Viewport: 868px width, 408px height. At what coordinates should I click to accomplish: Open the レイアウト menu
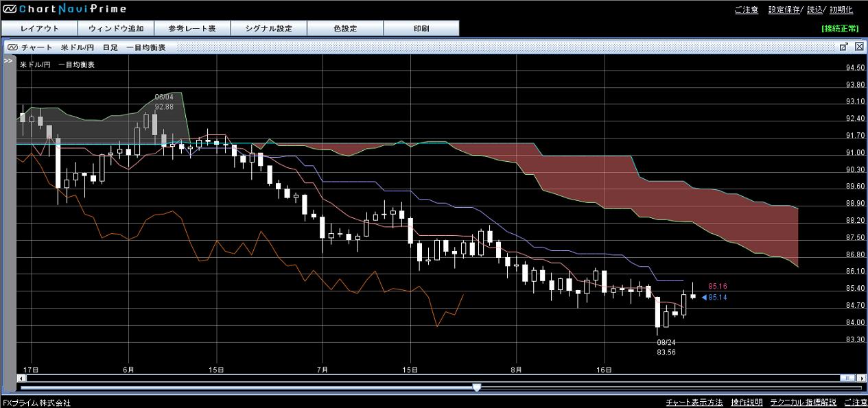click(40, 29)
